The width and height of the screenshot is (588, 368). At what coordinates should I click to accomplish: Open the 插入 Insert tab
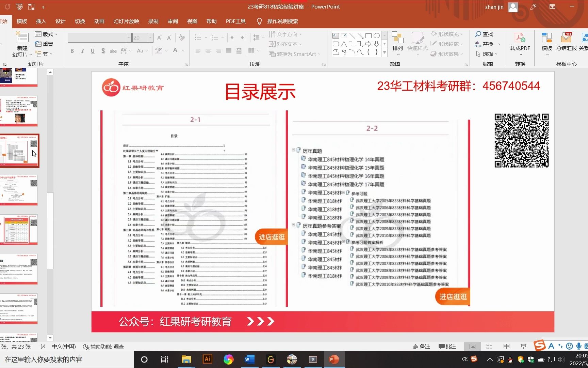click(41, 21)
